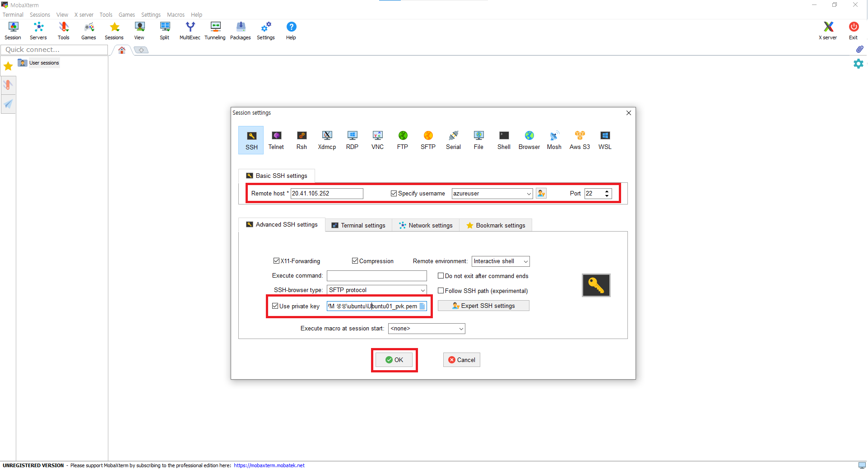This screenshot has width=868, height=469.
Task: Open the View toolbar icon
Action: 139,31
